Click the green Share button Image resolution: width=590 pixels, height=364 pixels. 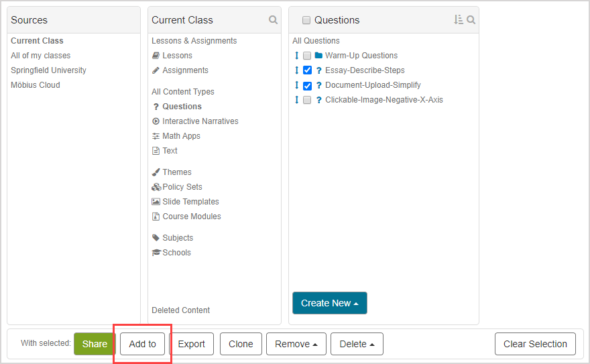pyautogui.click(x=95, y=344)
